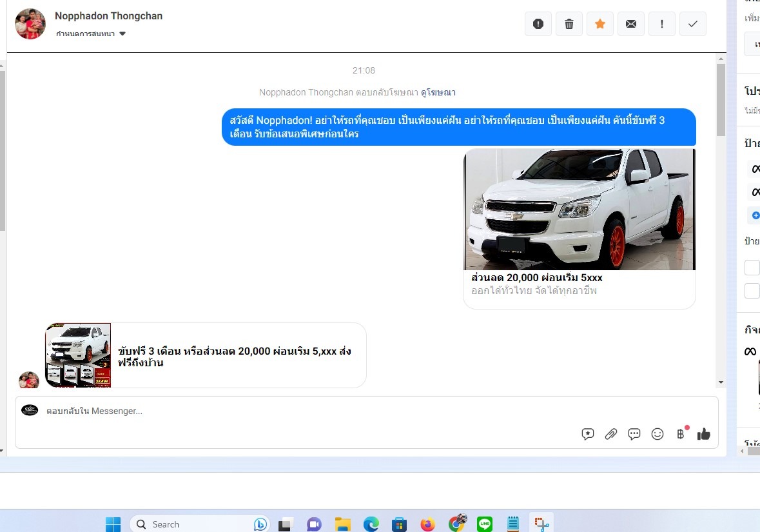Open the large white pickup truck image
The image size is (760, 532).
[579, 209]
